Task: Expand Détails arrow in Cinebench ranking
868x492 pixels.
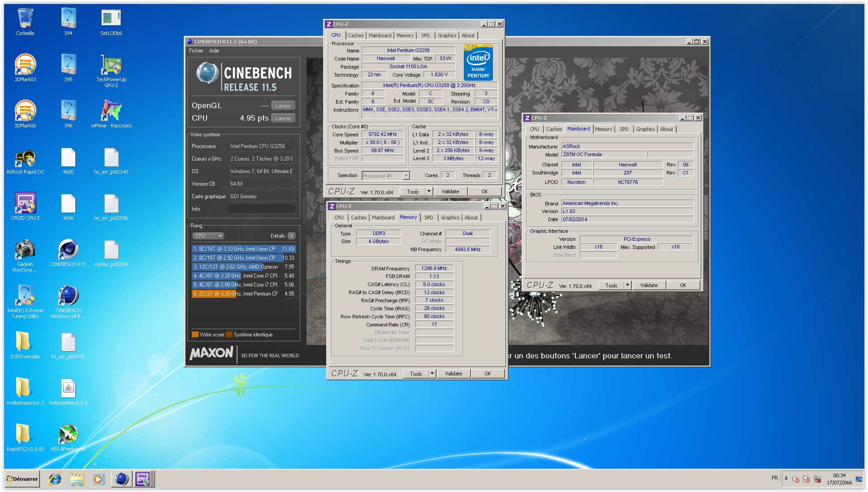Action: [292, 236]
